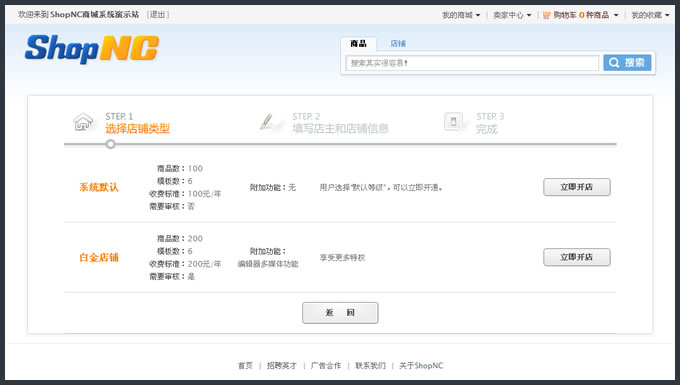Focus the search input field
Screen dimensions: 680x385
pos(472,63)
